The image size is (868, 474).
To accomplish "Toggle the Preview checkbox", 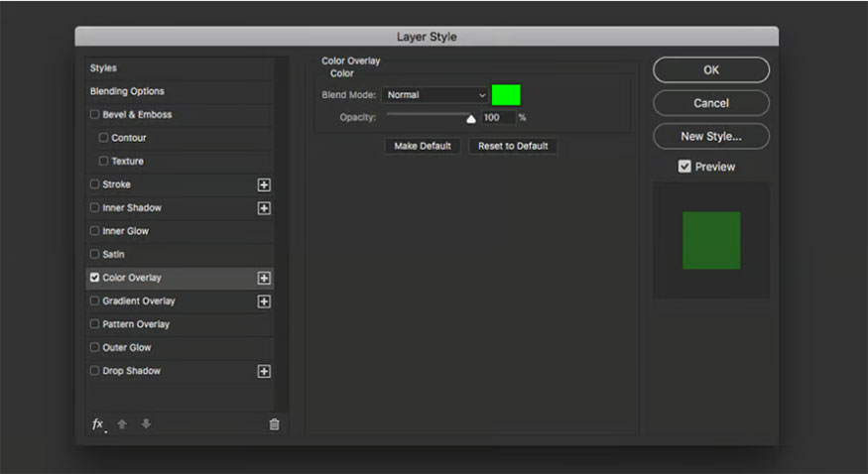I will (684, 167).
